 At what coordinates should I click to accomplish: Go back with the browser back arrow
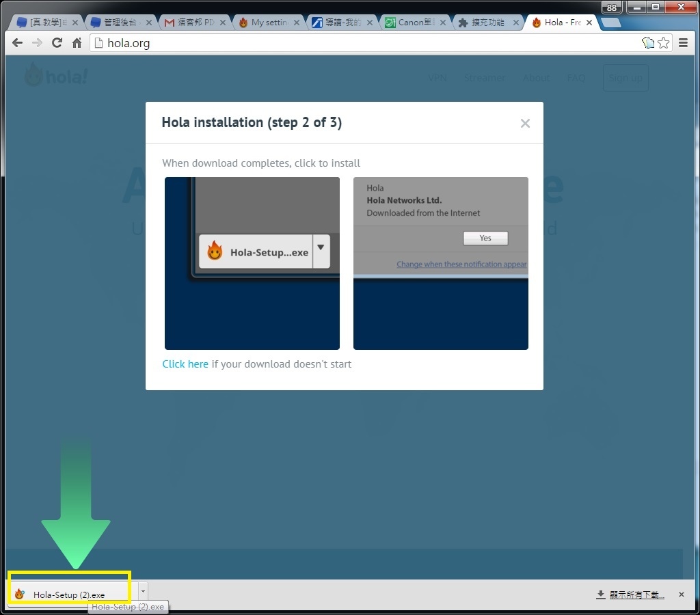click(x=17, y=43)
